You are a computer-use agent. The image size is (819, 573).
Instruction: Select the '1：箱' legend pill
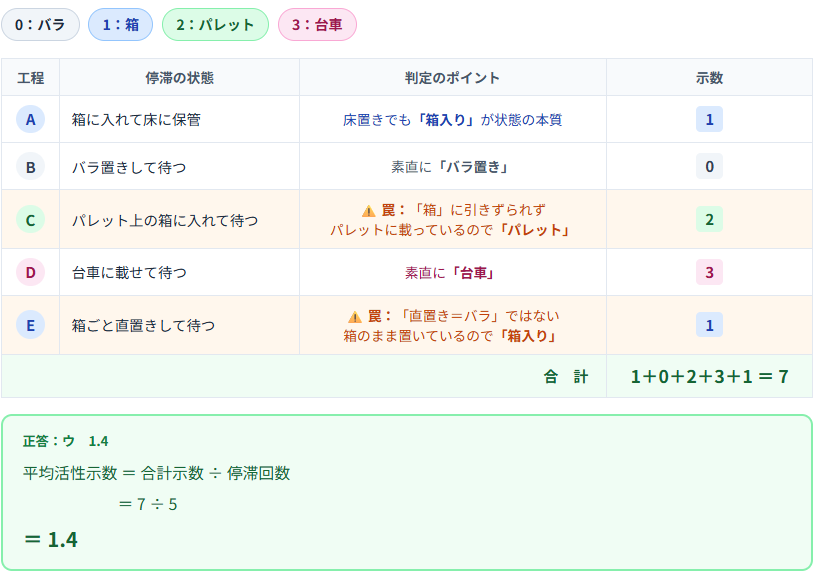[120, 25]
